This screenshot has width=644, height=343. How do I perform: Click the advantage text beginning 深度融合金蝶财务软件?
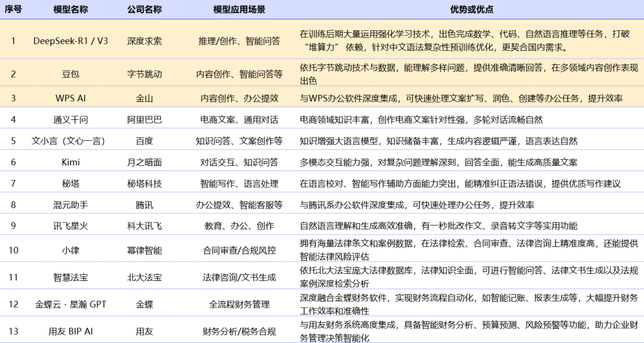pyautogui.click(x=469, y=304)
